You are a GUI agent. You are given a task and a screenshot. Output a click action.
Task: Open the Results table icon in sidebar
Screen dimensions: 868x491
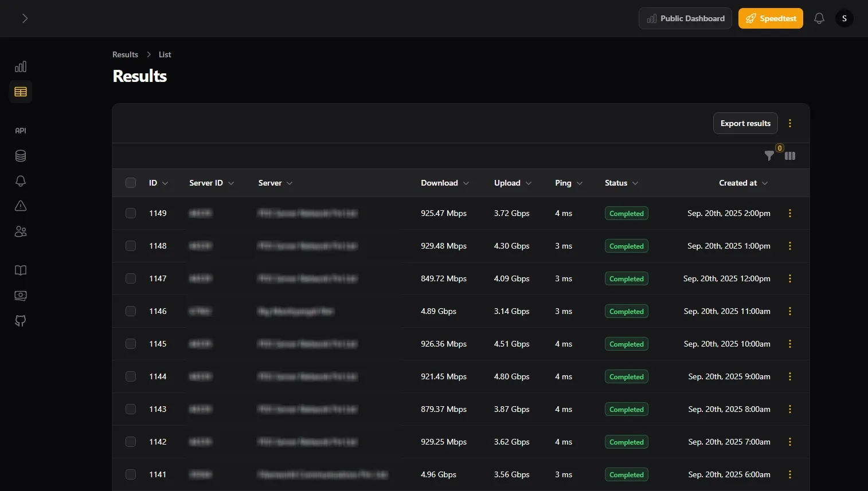[21, 92]
